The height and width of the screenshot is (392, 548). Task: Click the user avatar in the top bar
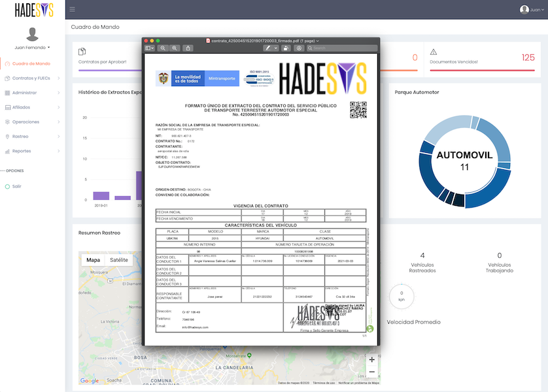click(524, 10)
